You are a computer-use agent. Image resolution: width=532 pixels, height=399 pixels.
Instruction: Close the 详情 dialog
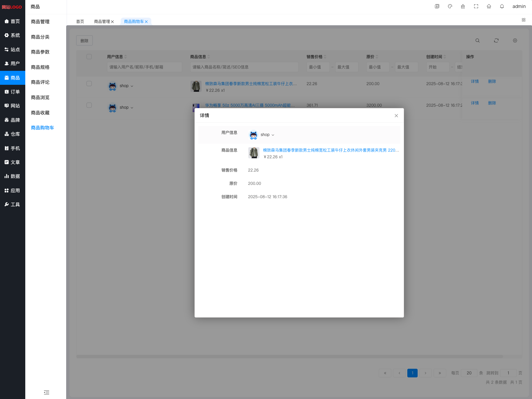click(x=396, y=116)
